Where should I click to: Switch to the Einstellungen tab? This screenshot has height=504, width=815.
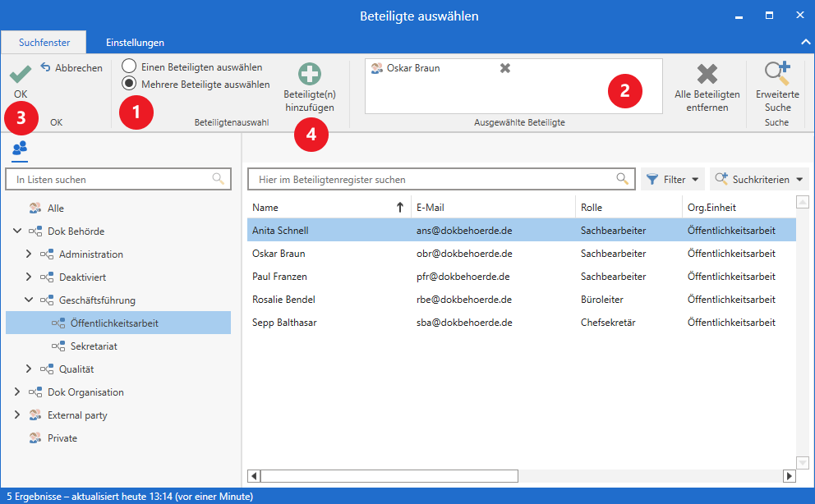135,43
